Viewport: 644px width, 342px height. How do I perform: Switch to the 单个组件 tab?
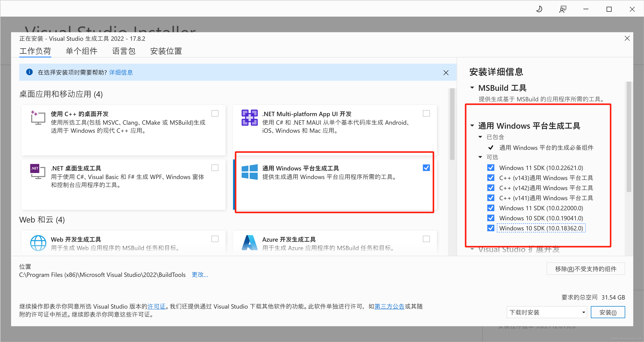[82, 51]
